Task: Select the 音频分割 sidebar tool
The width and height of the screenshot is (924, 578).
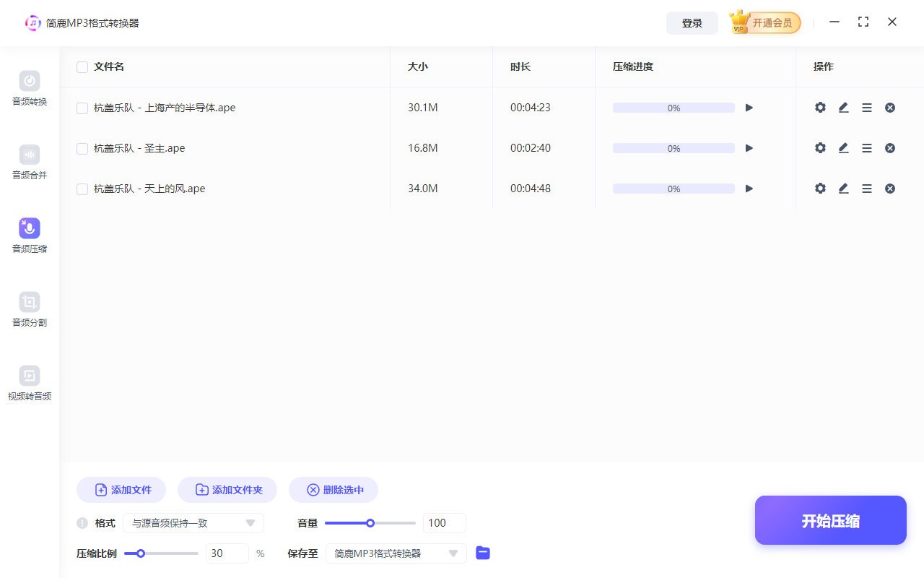Action: 29,309
